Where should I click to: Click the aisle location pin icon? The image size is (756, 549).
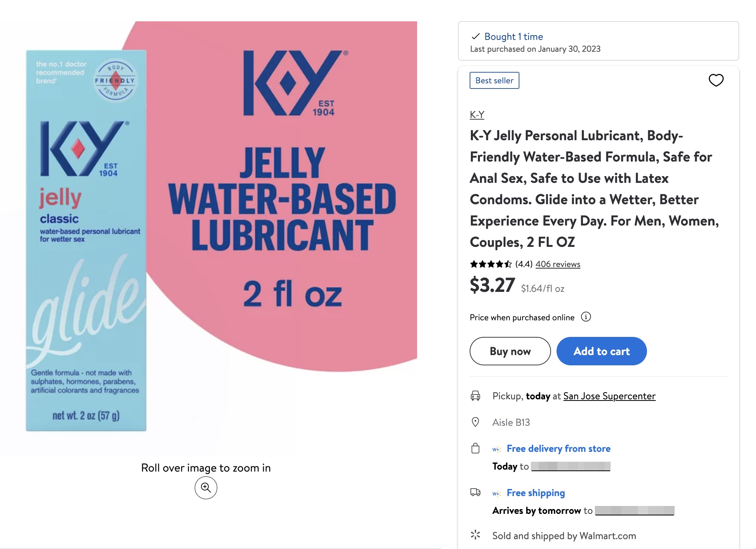(476, 422)
